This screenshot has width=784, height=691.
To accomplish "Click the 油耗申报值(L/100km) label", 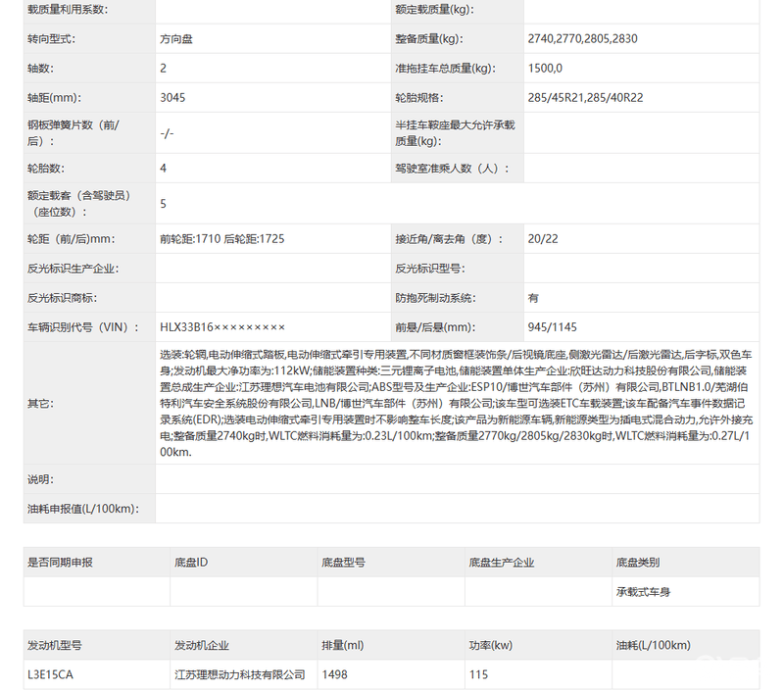I will pos(83,509).
